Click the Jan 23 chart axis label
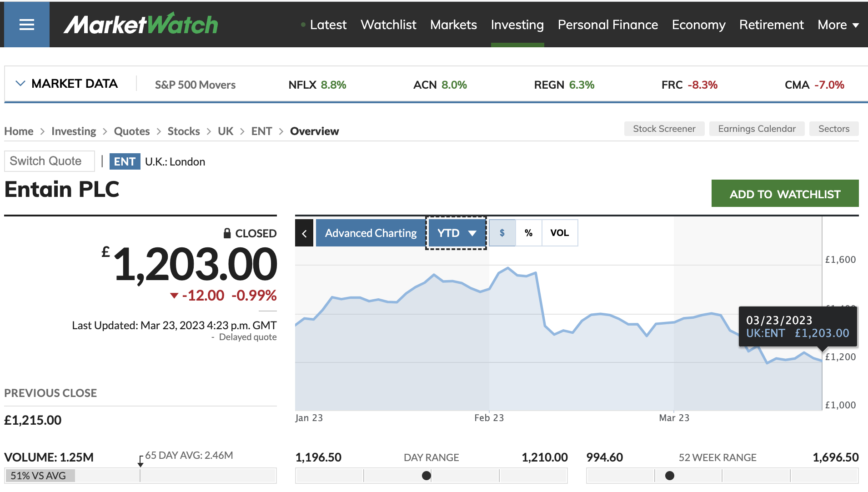This screenshot has width=868, height=492. (x=309, y=418)
